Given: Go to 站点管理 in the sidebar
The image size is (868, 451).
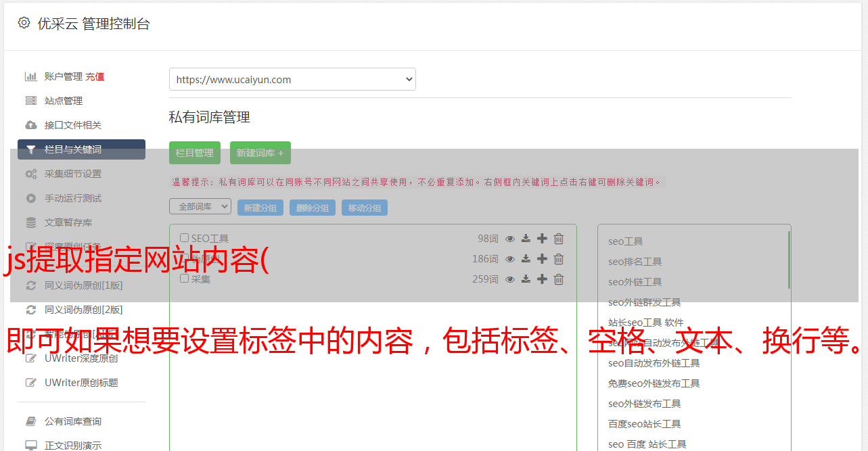Looking at the screenshot, I should click(x=64, y=101).
